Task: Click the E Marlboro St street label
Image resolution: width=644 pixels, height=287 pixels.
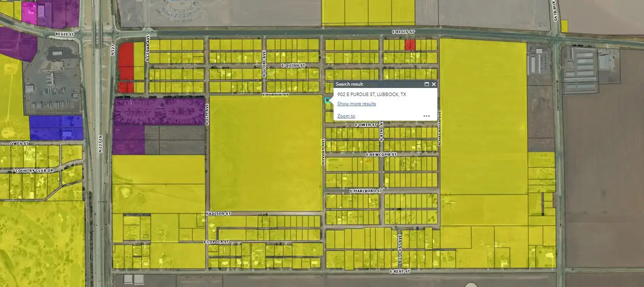Action: click(x=365, y=190)
